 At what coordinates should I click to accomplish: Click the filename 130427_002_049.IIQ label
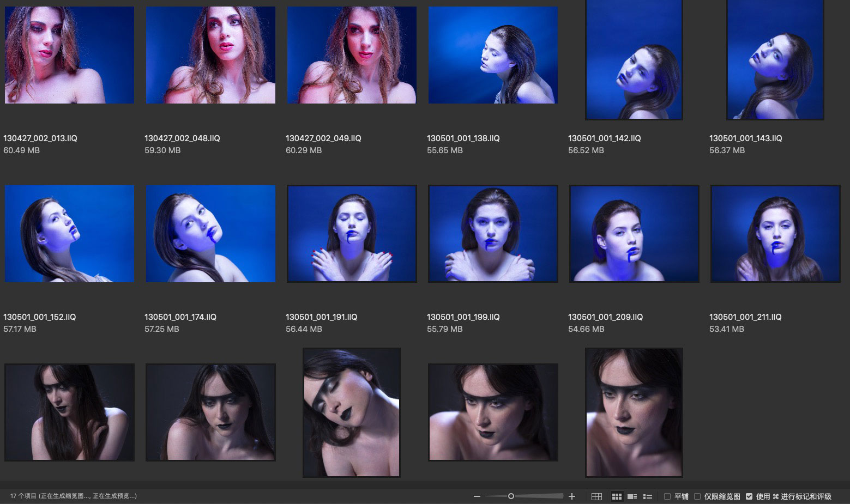[323, 138]
